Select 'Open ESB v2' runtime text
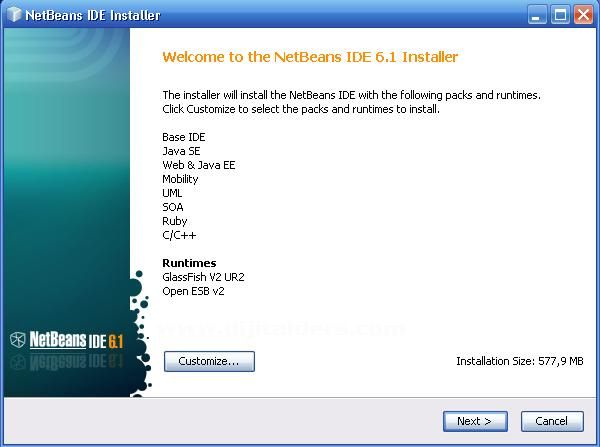The width and height of the screenshot is (600, 447). coord(193,291)
